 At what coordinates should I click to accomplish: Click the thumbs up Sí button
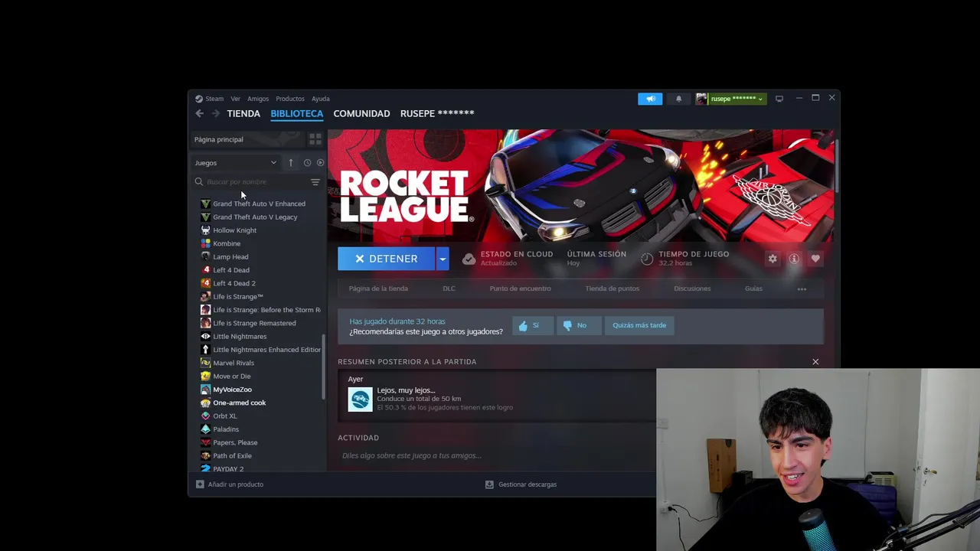pyautogui.click(x=532, y=325)
